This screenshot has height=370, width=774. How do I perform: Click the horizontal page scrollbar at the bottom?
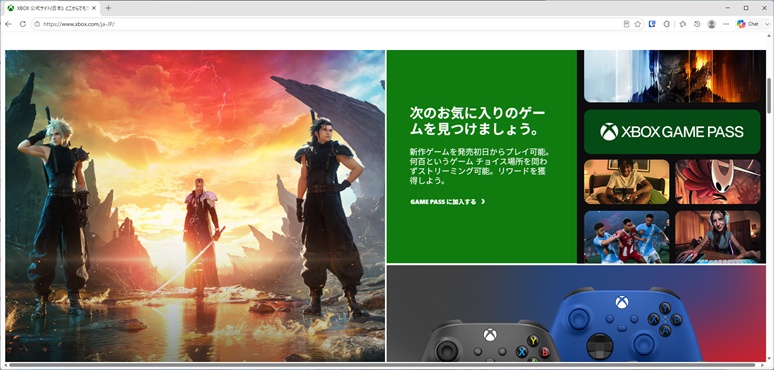click(382, 365)
